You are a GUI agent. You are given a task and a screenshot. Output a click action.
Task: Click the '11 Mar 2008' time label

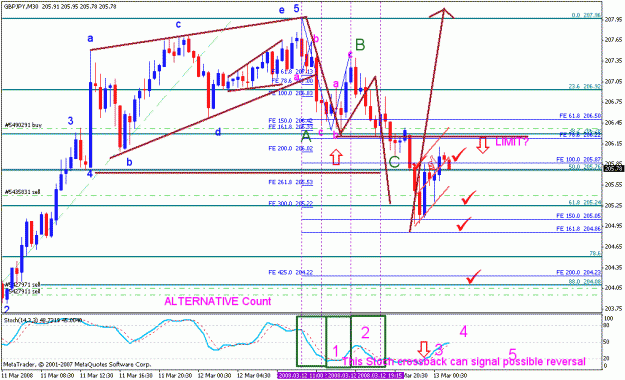click(17, 376)
